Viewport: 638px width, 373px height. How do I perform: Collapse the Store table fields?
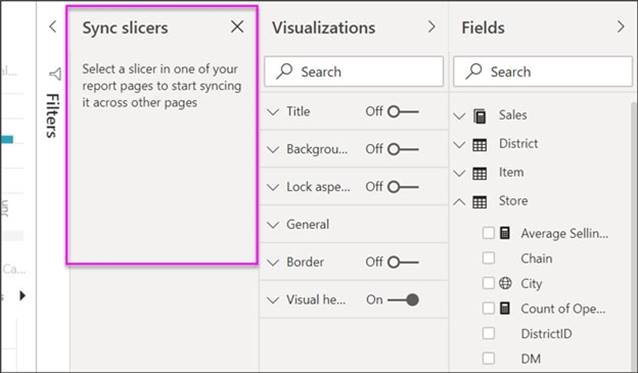pos(459,201)
